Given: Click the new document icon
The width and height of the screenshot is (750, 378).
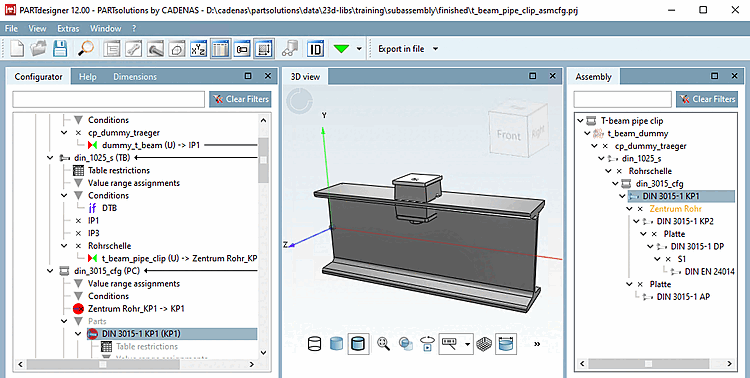Looking at the screenshot, I should point(17,49).
